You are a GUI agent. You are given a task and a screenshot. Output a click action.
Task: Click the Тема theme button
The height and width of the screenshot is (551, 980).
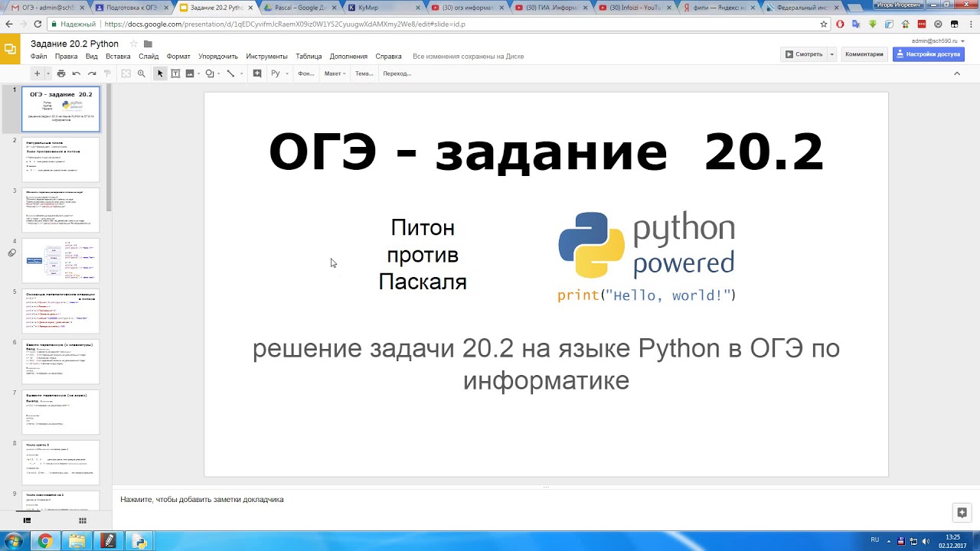(x=364, y=73)
